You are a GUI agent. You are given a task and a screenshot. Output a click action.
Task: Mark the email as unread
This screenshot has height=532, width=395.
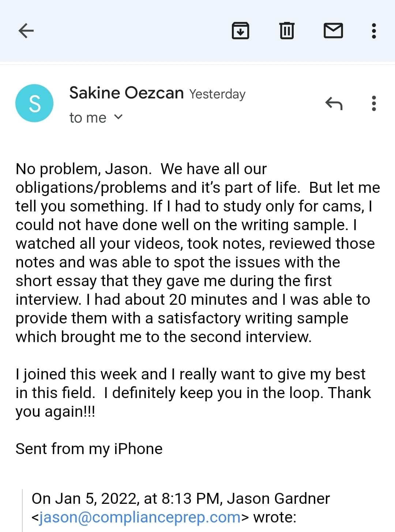333,31
